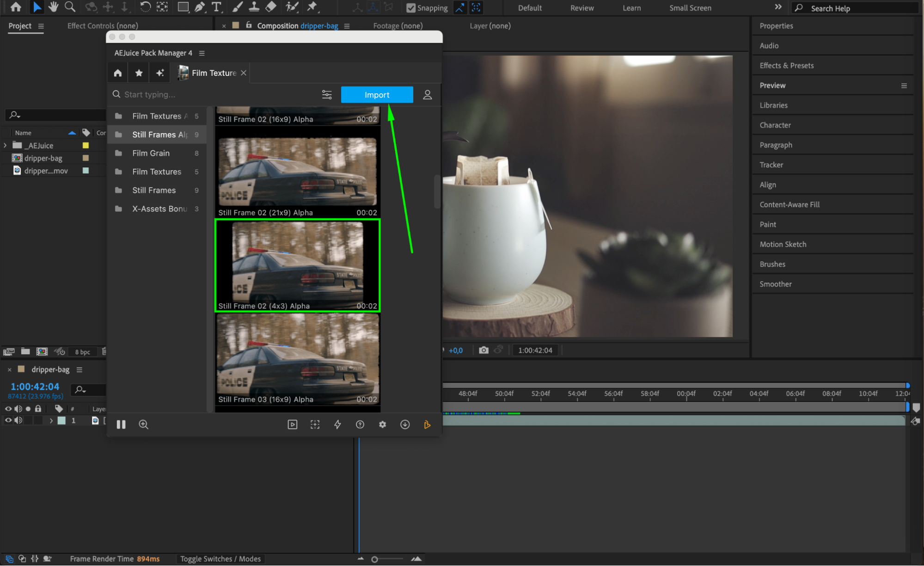The width and height of the screenshot is (924, 566).
Task: Take a snapshot with the camera icon
Action: click(483, 350)
